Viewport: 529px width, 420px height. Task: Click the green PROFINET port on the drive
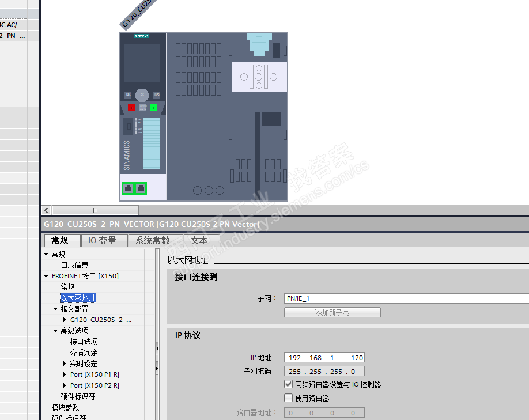coord(134,188)
